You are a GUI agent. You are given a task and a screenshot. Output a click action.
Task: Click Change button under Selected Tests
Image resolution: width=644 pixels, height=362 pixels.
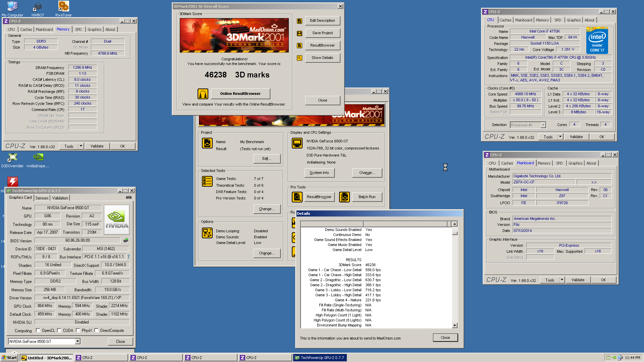[x=267, y=209]
